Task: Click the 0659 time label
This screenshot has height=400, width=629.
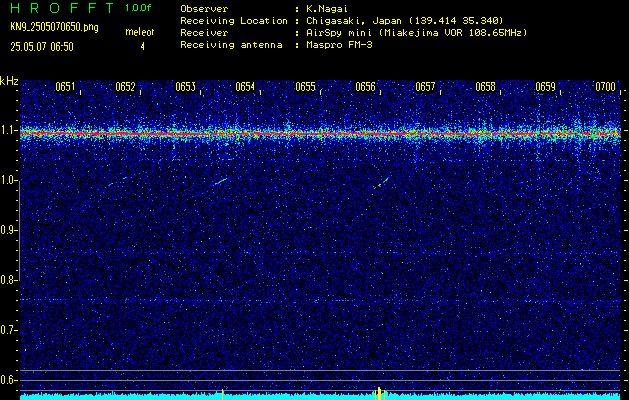Action: [546, 87]
